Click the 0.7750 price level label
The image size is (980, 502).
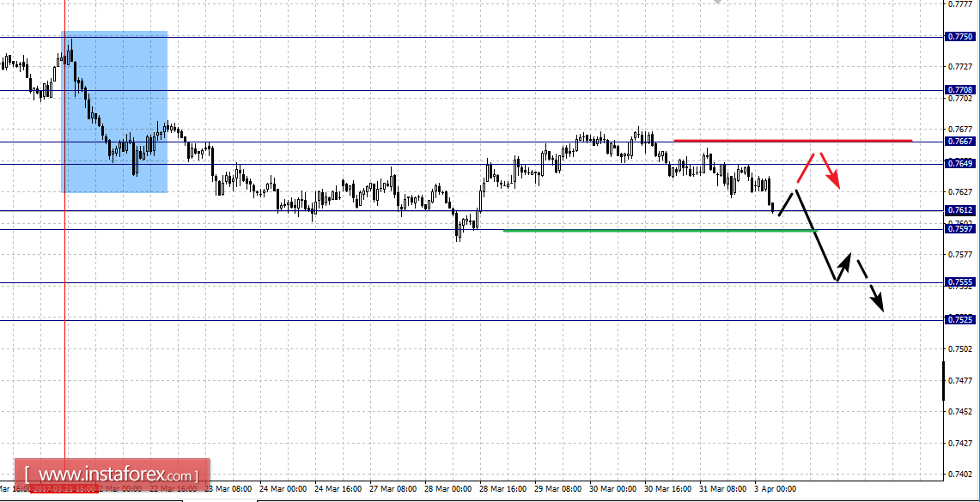pos(960,37)
